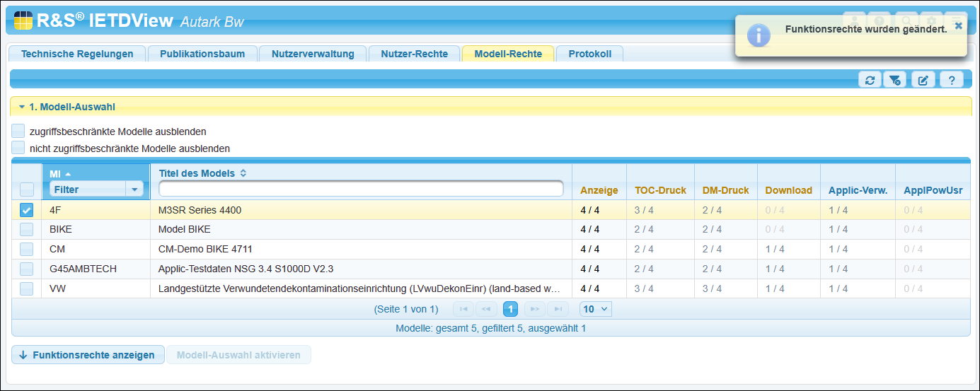
Task: Click the Funktionsrechte anzeigen button
Action: (x=88, y=355)
